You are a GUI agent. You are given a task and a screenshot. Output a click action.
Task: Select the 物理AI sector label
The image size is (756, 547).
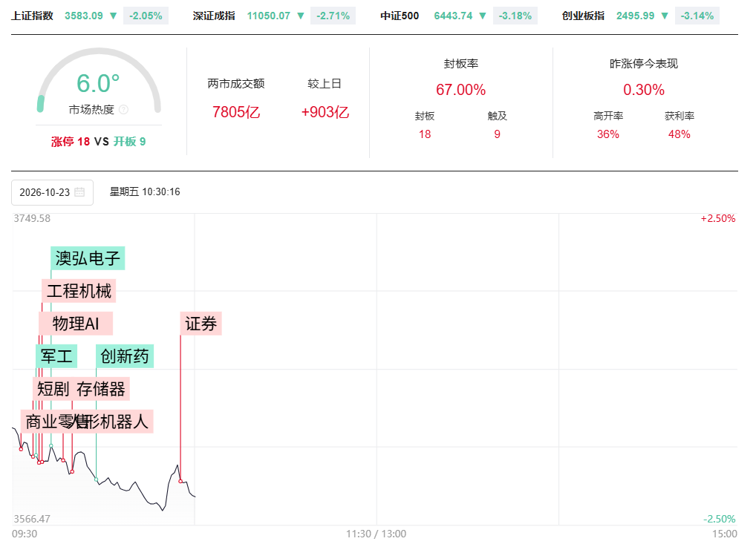click(x=76, y=324)
